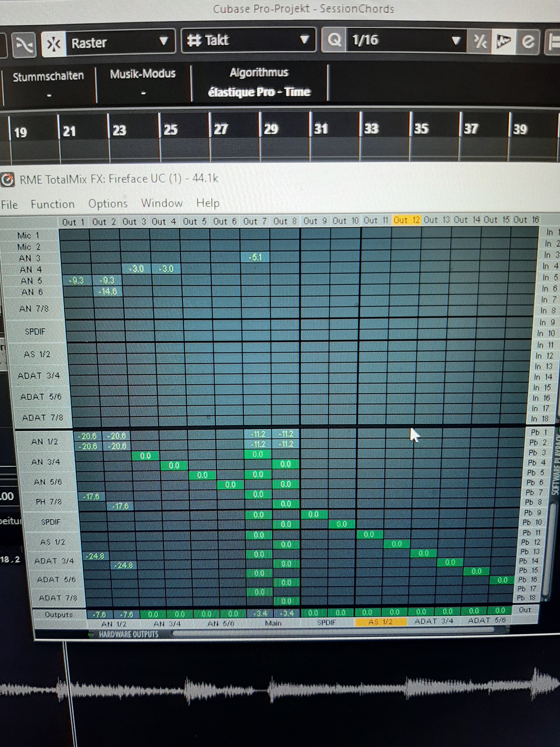Click the PH 7/8 playback row label

(49, 502)
